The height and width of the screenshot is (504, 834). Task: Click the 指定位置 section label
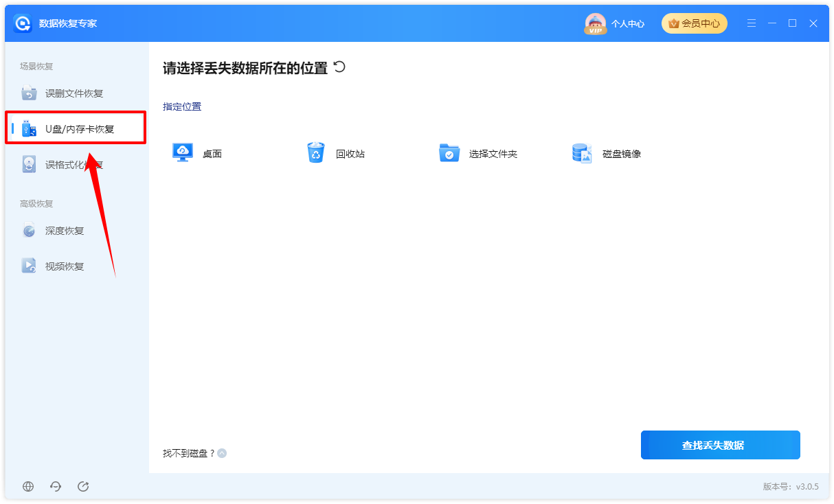tap(182, 106)
